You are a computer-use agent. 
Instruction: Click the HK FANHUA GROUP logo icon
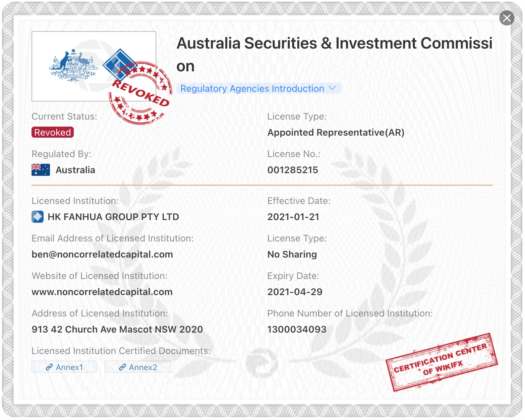pos(38,217)
